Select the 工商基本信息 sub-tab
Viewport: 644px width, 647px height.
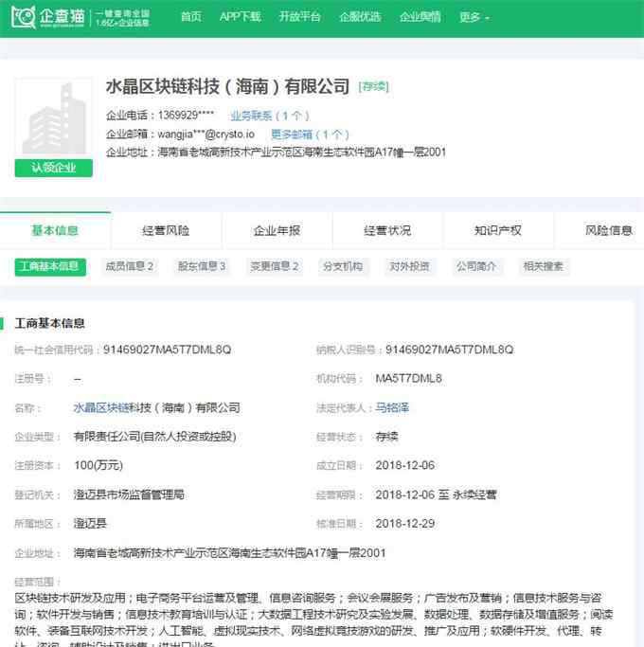50,266
